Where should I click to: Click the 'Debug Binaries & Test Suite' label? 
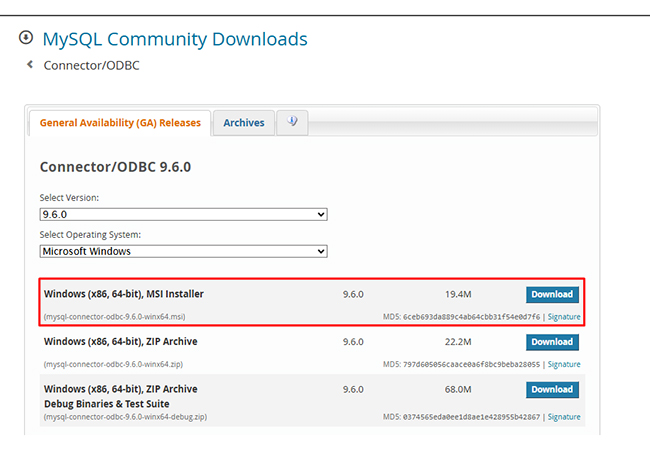(107, 404)
